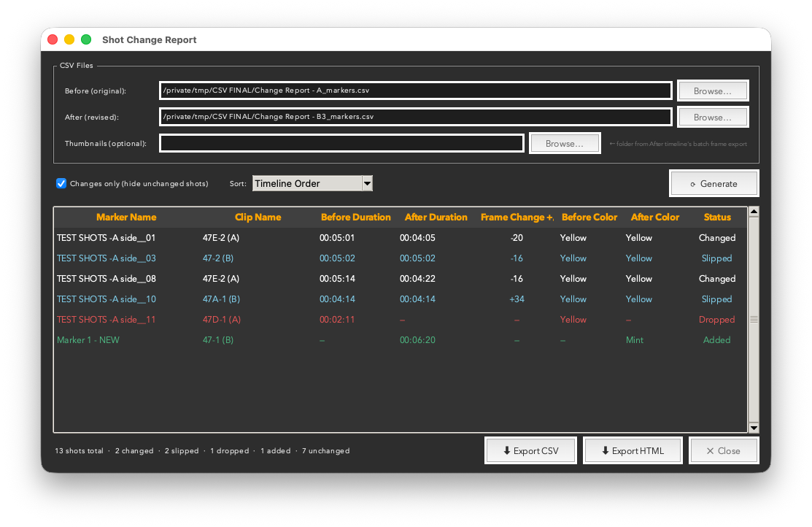Click the 13 shots total summary text
Screen dimensions: 812x527
pyautogui.click(x=79, y=451)
